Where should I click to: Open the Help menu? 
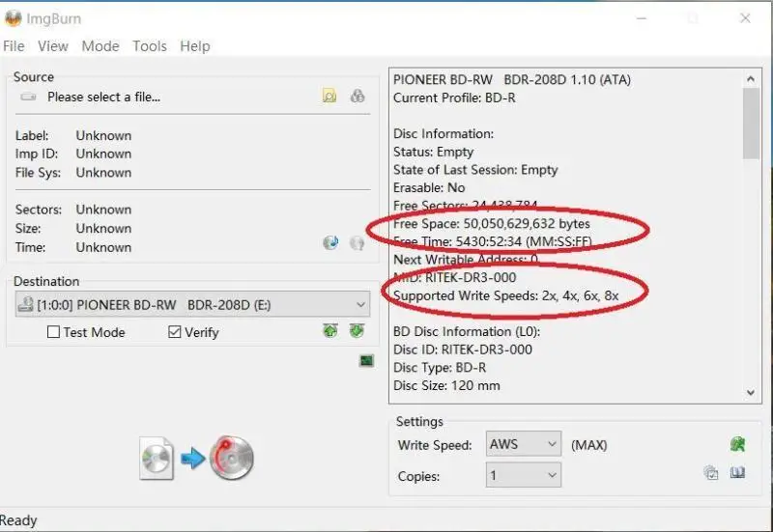[195, 45]
